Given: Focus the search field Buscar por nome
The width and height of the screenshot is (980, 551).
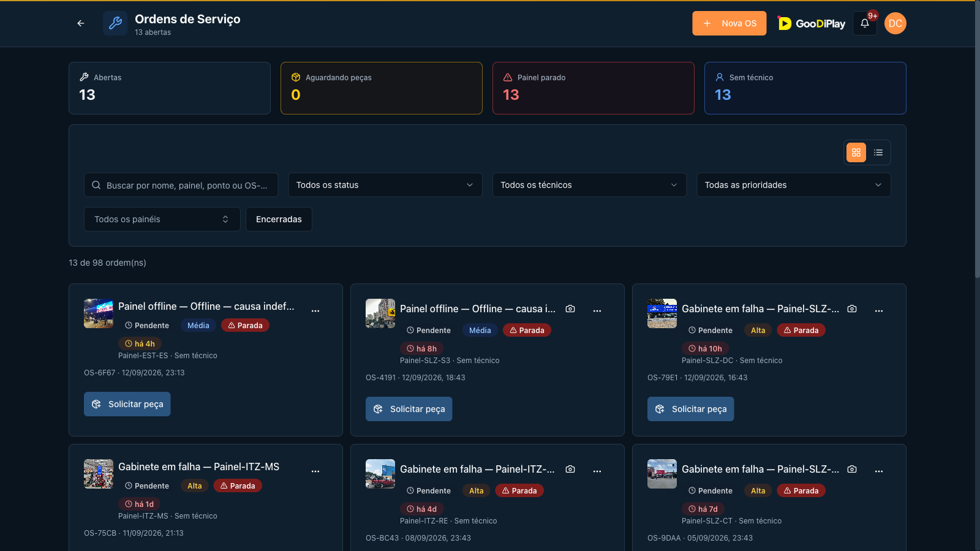Looking at the screenshot, I should 181,185.
